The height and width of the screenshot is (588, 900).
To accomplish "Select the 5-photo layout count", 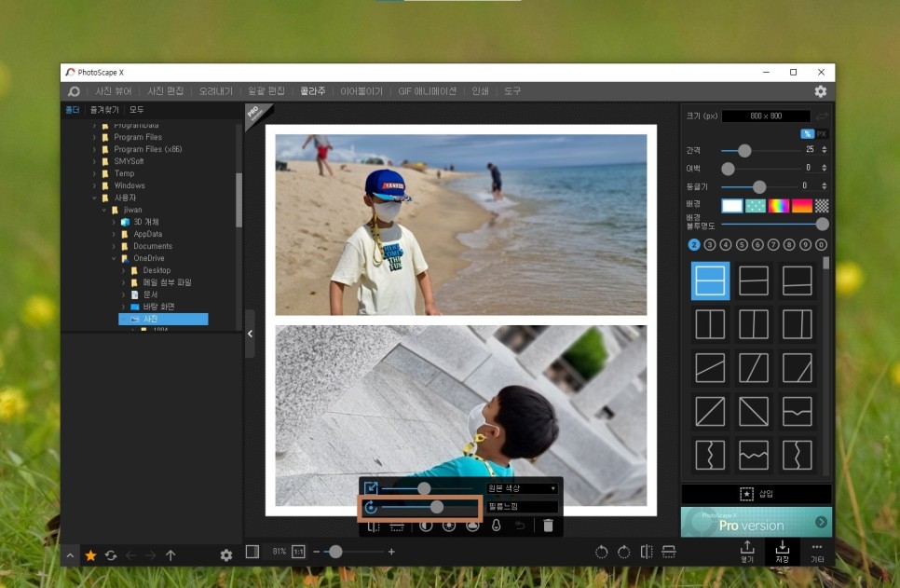I will click(x=742, y=245).
